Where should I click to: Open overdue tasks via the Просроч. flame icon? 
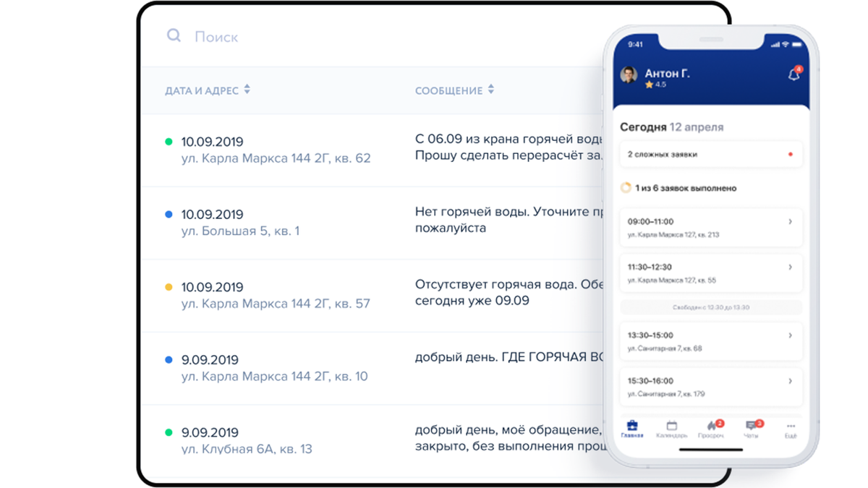pyautogui.click(x=712, y=424)
